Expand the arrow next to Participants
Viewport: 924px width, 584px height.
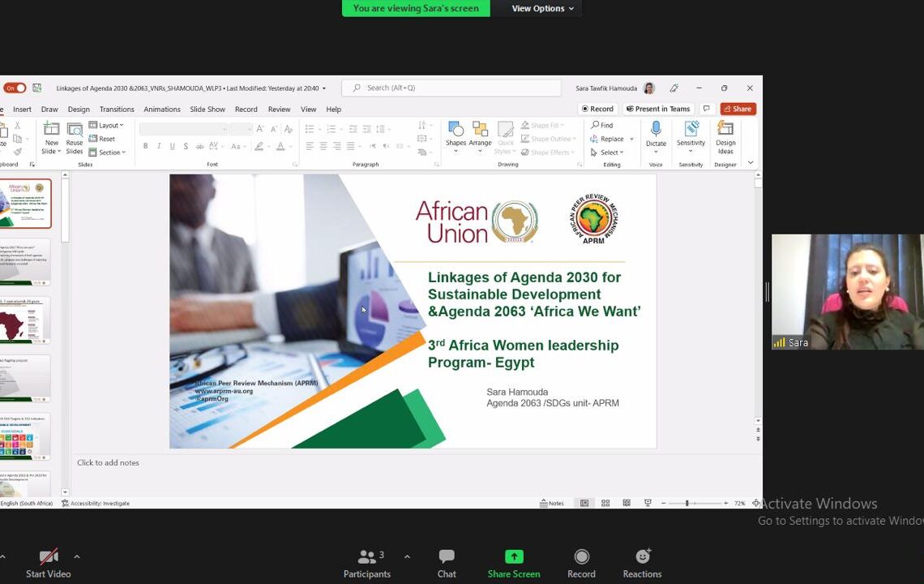407,556
